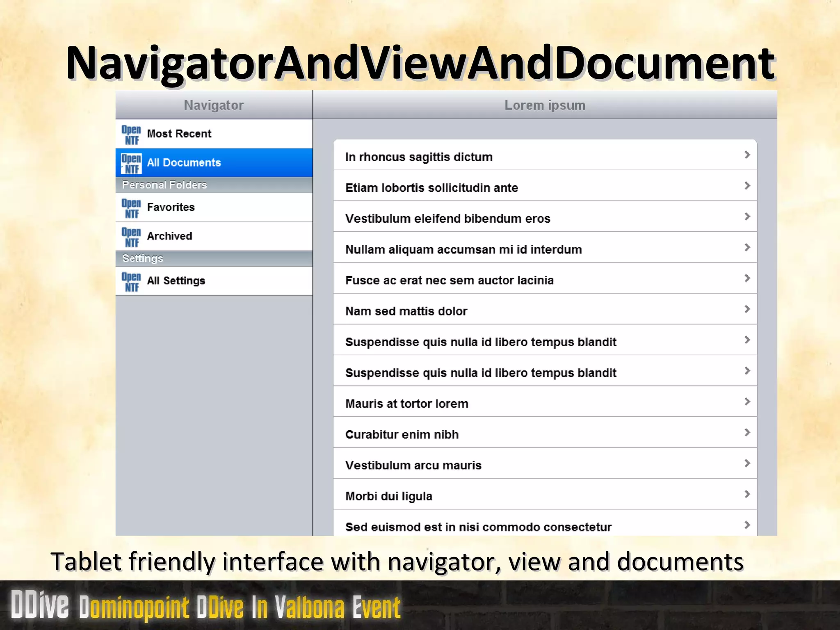The height and width of the screenshot is (630, 840).
Task: Open document Nam sed mattis dolor
Action: point(545,309)
